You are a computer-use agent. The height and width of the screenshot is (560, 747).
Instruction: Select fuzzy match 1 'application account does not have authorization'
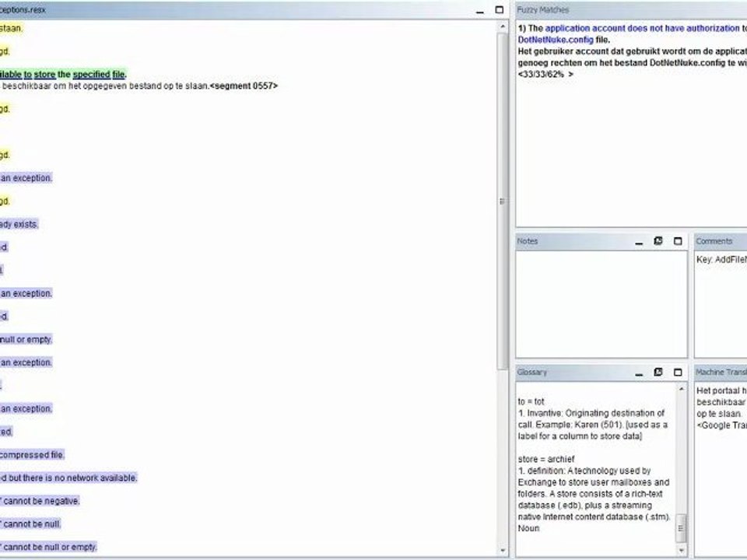(x=642, y=28)
